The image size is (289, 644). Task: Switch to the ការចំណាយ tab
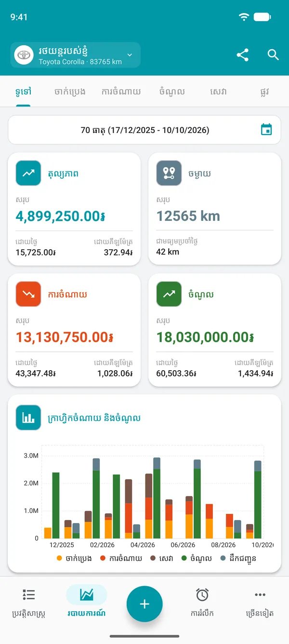pyautogui.click(x=121, y=92)
